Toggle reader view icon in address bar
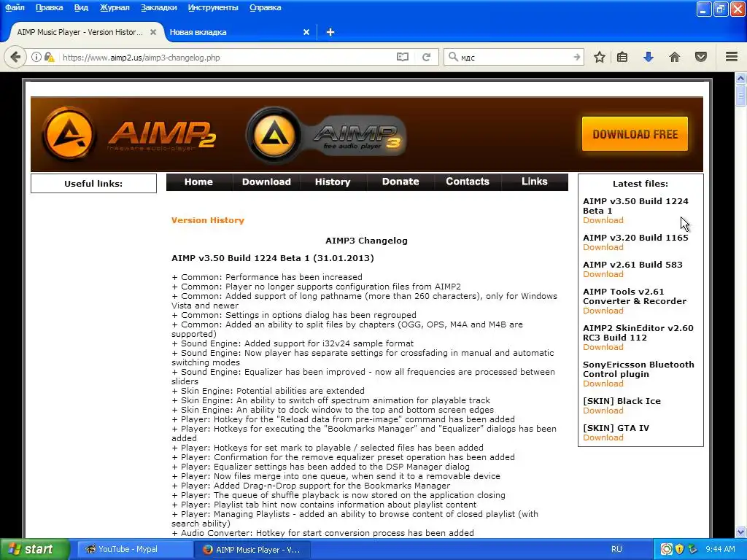The image size is (747, 560). click(403, 57)
